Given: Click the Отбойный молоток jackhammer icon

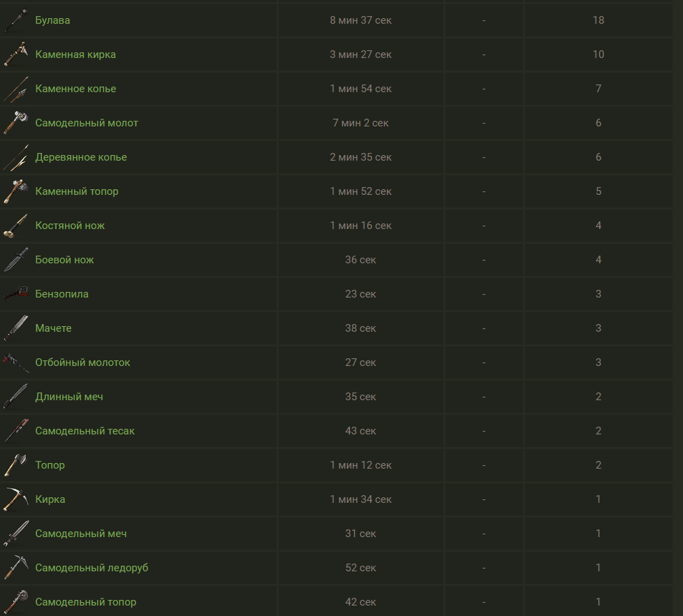Looking at the screenshot, I should (x=16, y=362).
